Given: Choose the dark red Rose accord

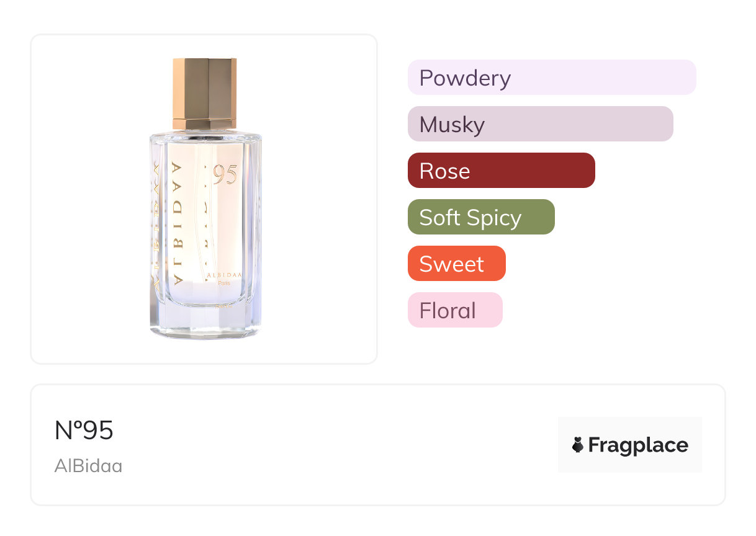Looking at the screenshot, I should [x=501, y=171].
